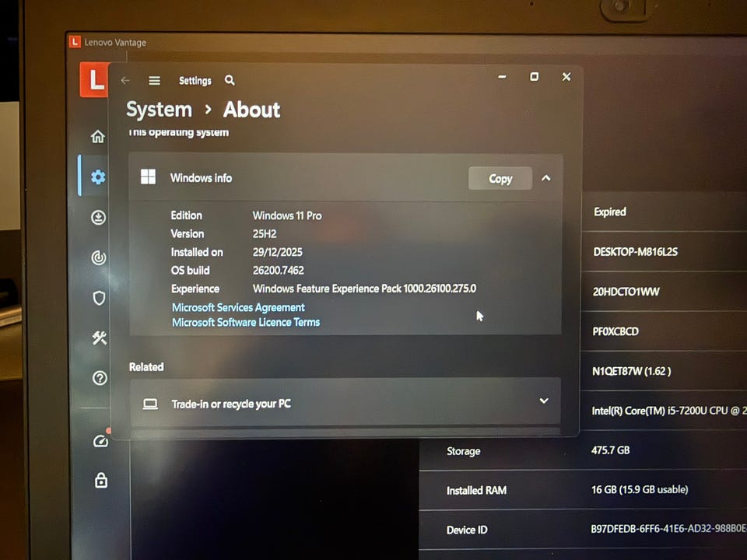Click the Related section heading

(146, 366)
